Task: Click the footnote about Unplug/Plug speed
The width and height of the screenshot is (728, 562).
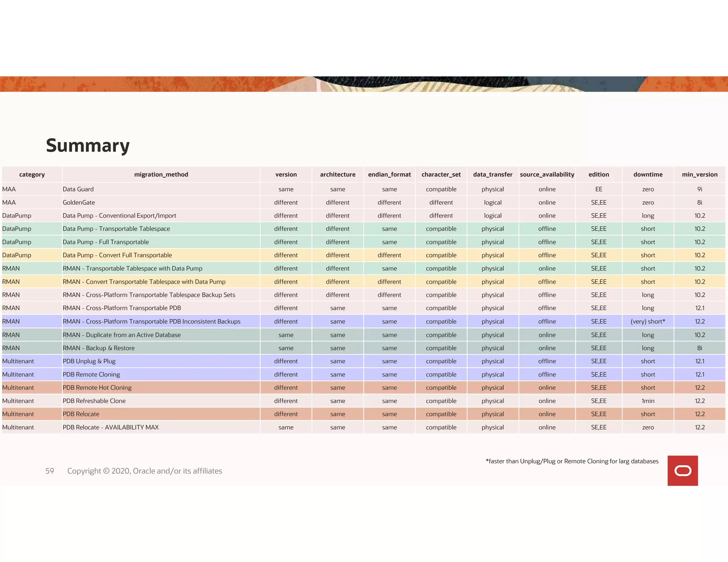Action: 572,461
